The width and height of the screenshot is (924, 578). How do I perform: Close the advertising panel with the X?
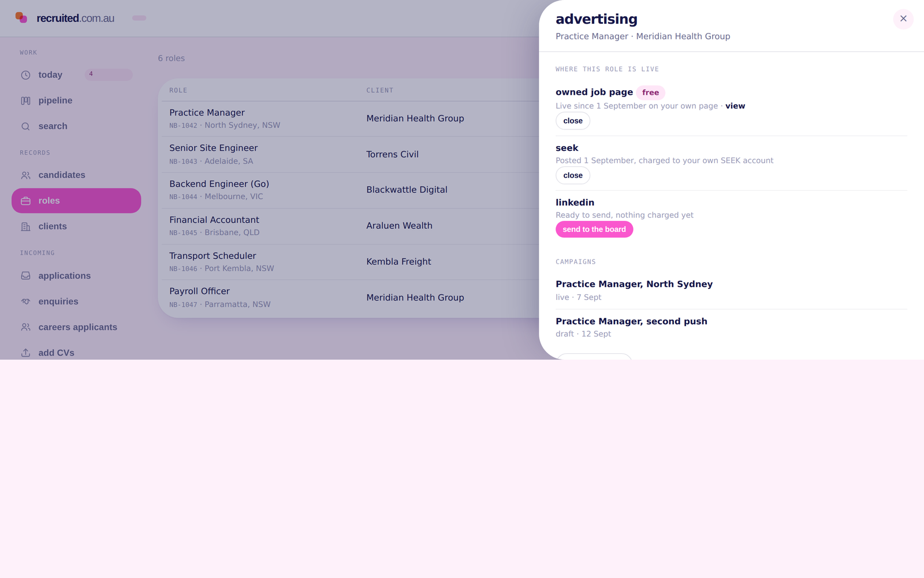coord(903,19)
